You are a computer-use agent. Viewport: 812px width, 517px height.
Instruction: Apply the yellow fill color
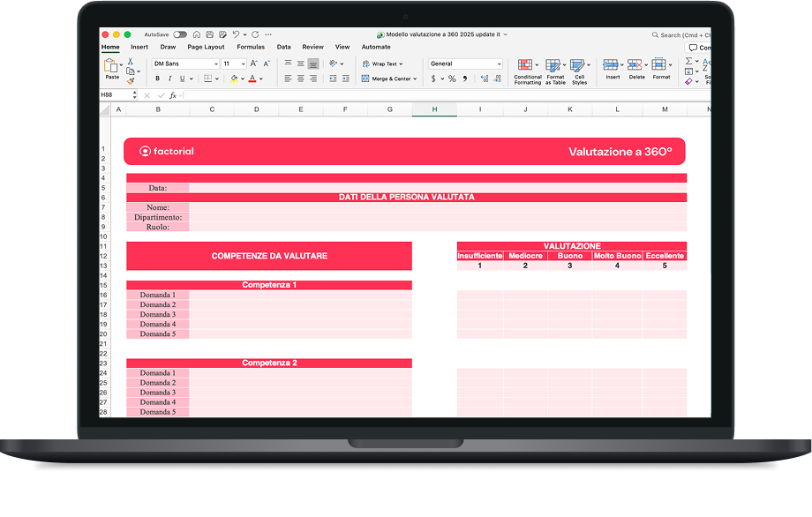pyautogui.click(x=234, y=79)
